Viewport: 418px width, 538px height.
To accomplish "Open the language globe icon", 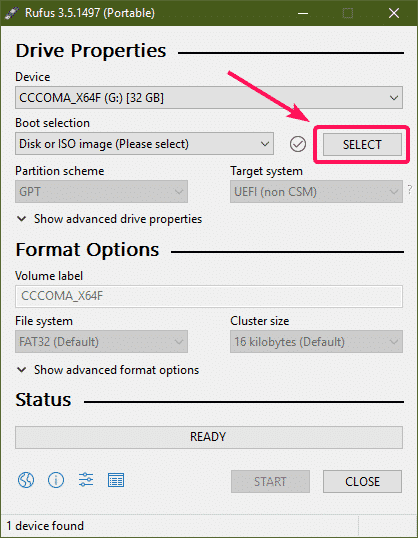I will [26, 480].
